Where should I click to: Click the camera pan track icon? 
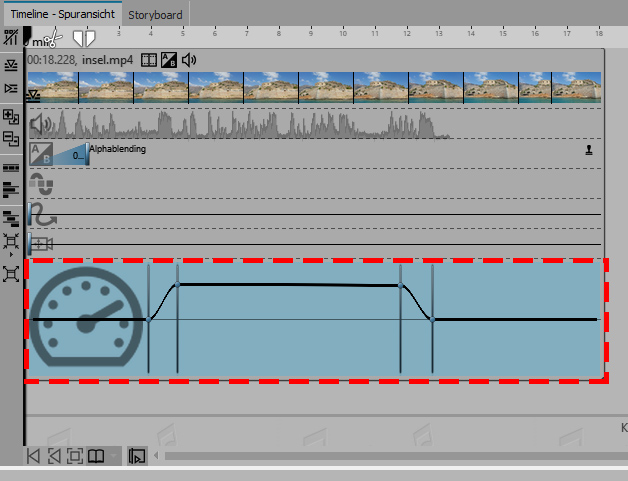click(x=41, y=244)
